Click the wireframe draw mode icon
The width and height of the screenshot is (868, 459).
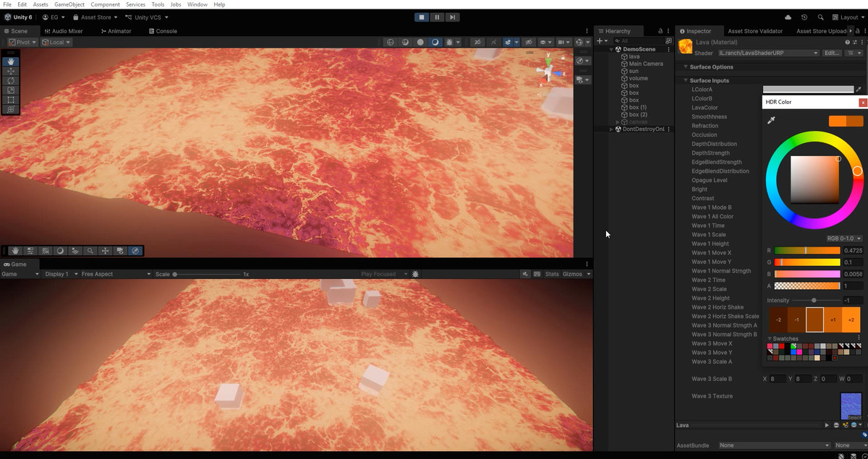click(x=391, y=42)
